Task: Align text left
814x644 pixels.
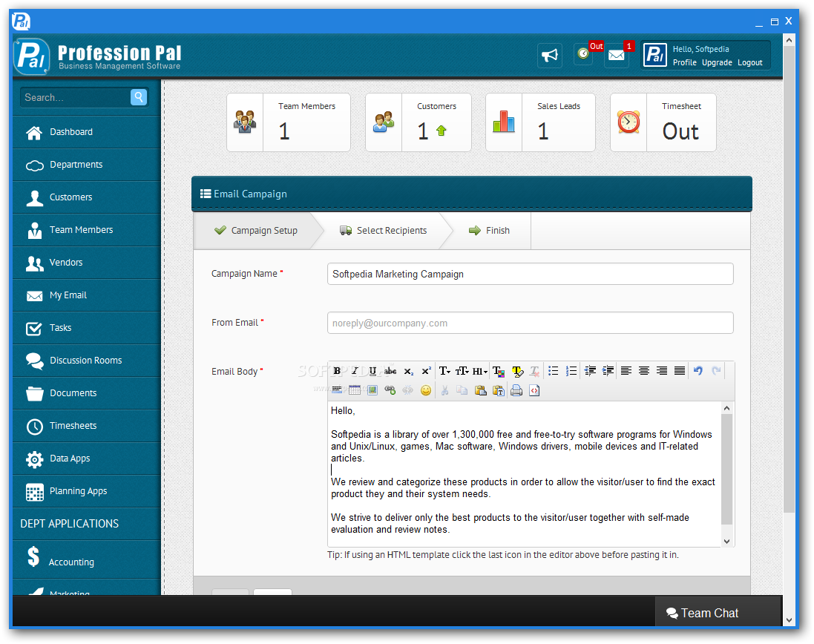Action: 626,371
